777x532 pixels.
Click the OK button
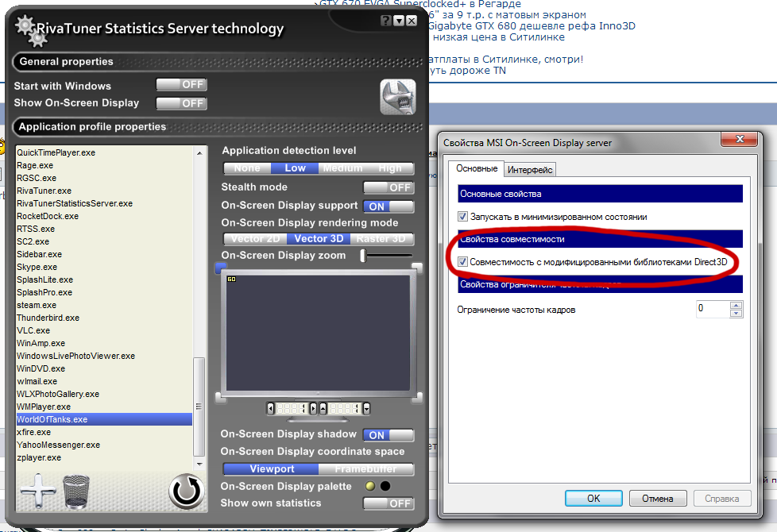pos(593,499)
